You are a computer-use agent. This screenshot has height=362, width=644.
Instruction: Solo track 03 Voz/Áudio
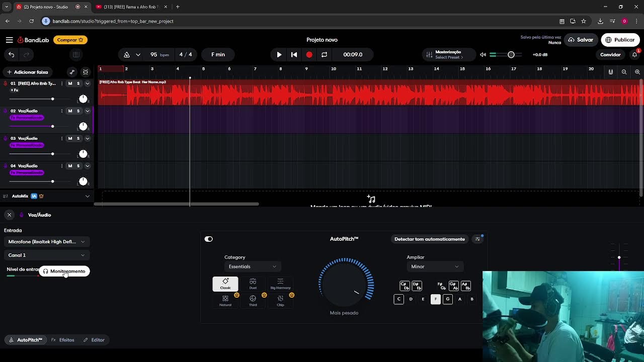pos(78,138)
